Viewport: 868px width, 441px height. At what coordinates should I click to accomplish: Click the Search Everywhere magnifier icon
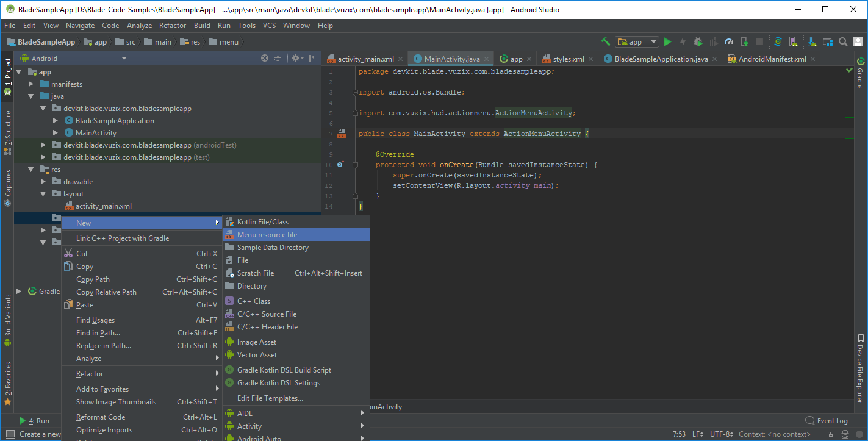point(843,41)
